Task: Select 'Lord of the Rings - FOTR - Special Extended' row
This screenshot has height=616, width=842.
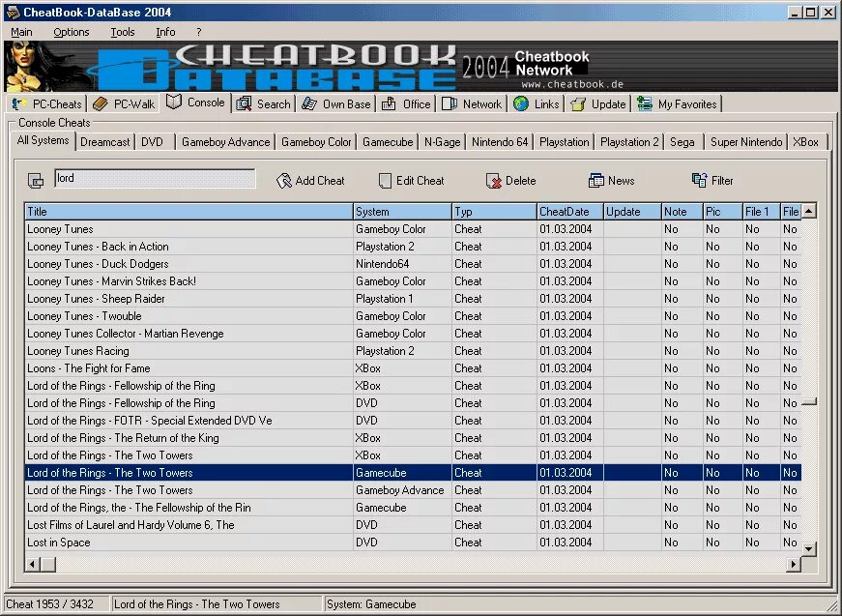Action: point(413,421)
